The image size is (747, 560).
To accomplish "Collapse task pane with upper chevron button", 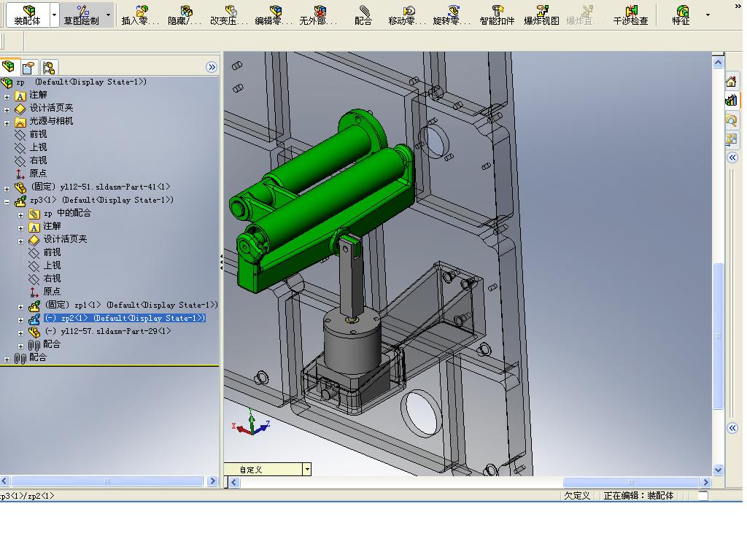I will tap(732, 157).
